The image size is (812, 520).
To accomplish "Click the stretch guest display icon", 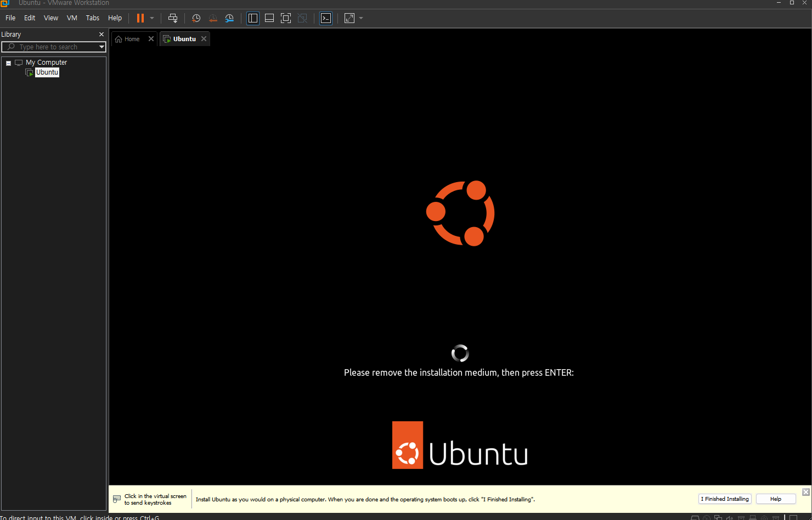I will click(349, 18).
